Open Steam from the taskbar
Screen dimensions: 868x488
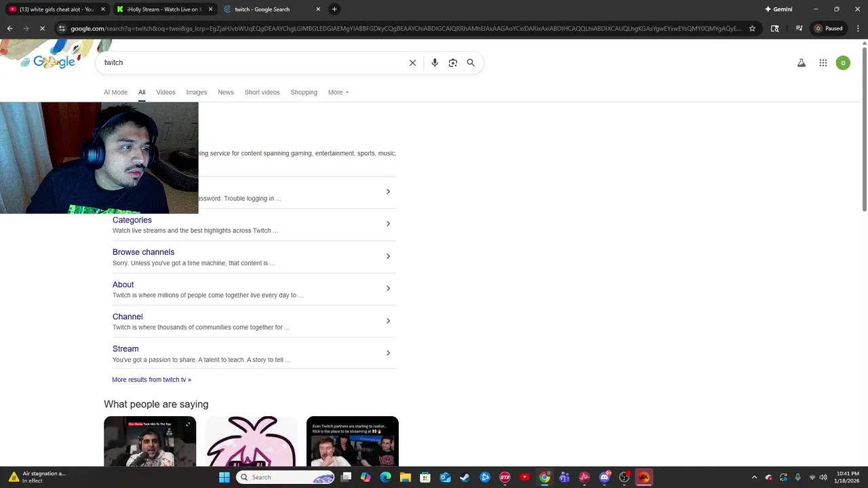[x=465, y=477]
